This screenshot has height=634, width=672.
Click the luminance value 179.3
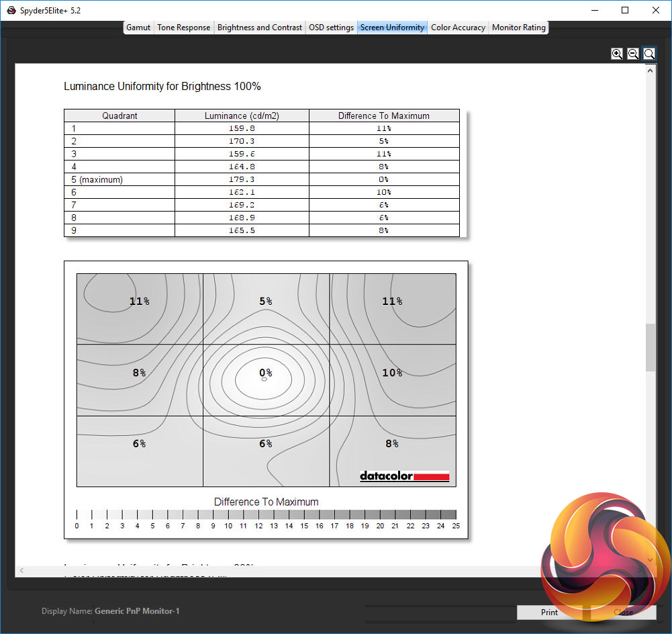click(x=242, y=179)
